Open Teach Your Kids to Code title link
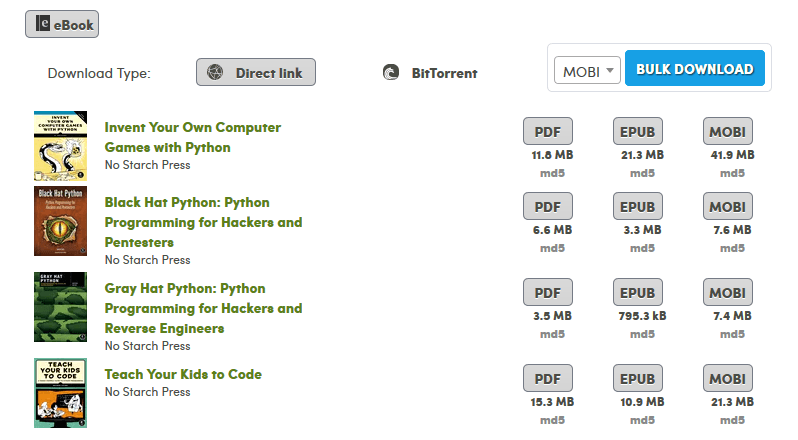This screenshot has height=440, width=798. [x=183, y=374]
